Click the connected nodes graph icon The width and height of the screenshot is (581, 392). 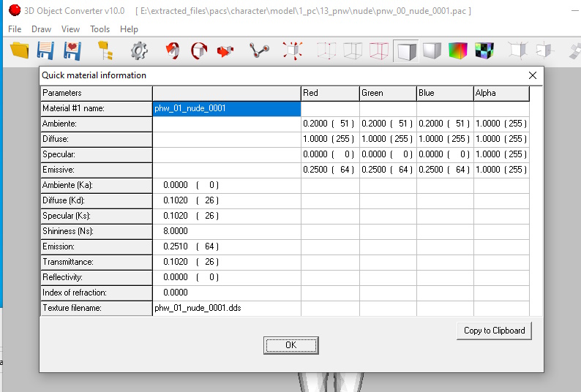tap(258, 50)
